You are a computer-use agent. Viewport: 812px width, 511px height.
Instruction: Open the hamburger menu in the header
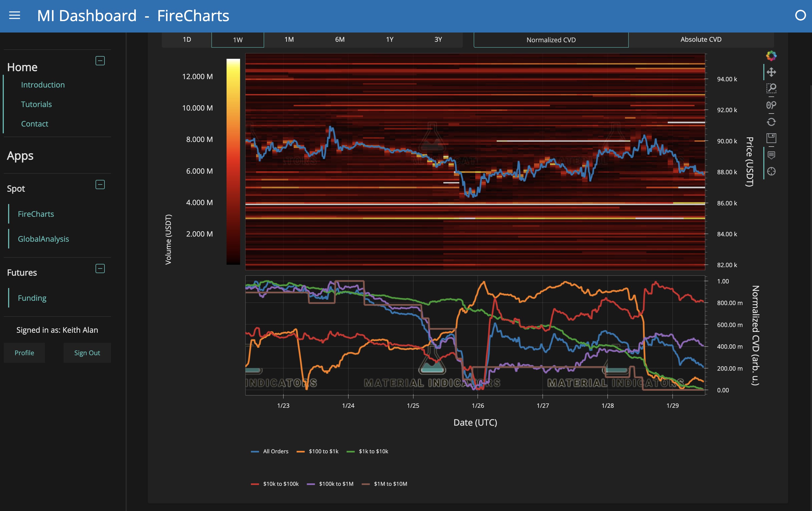pyautogui.click(x=14, y=15)
